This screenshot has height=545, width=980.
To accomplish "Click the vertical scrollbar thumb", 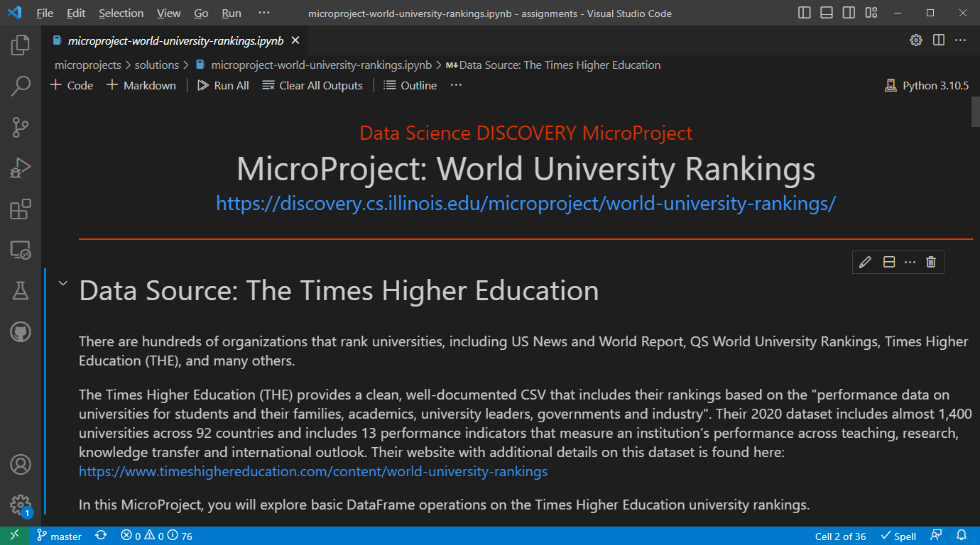I will [x=975, y=112].
